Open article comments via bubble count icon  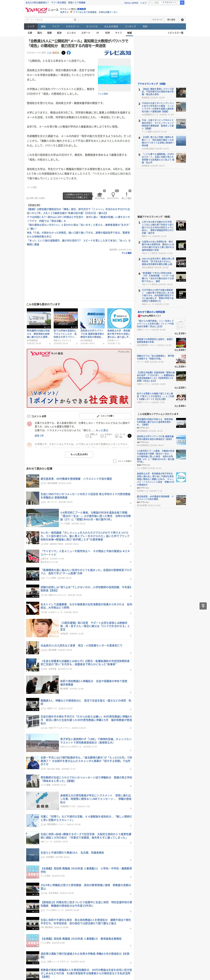tap(49, 53)
